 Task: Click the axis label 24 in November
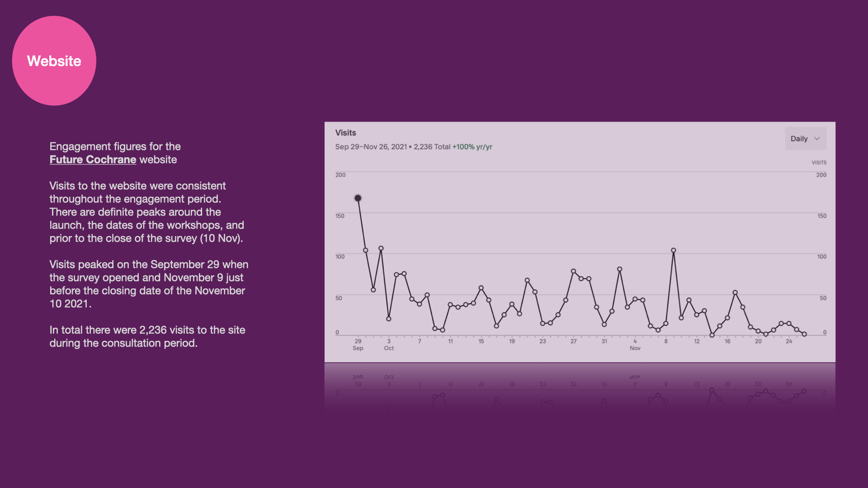[789, 341]
